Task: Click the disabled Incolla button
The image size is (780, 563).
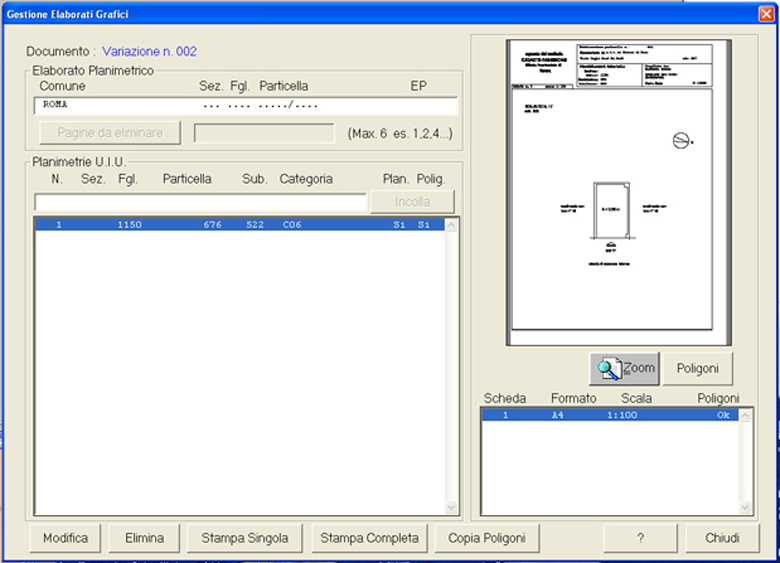Action: [x=412, y=202]
